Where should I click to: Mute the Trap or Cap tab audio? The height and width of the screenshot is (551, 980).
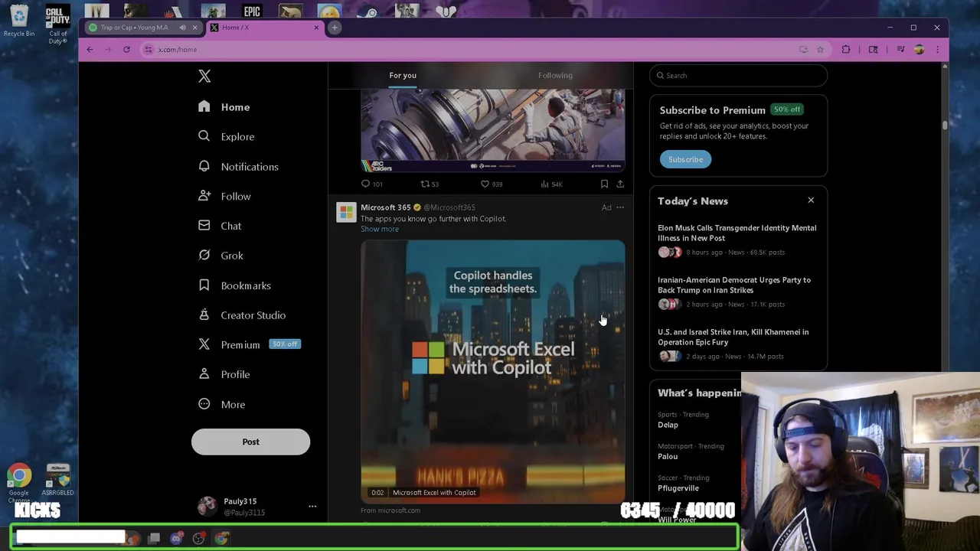(x=182, y=28)
